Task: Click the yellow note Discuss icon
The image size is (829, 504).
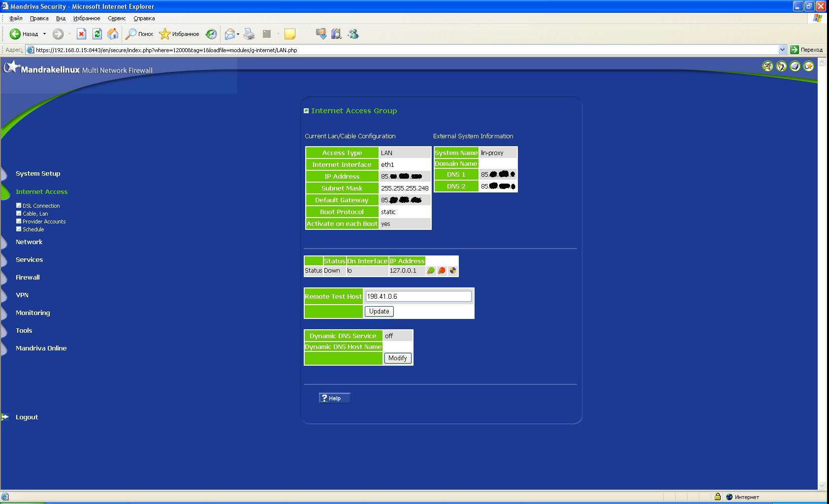Action: pos(290,34)
